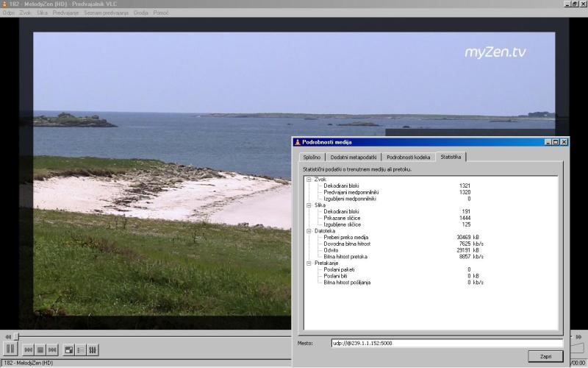Collapse the Pretakanje tree section
The image size is (588, 368).
[x=309, y=263]
